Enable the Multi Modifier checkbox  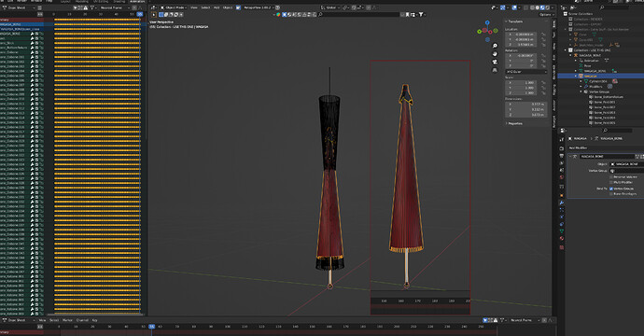610,182
